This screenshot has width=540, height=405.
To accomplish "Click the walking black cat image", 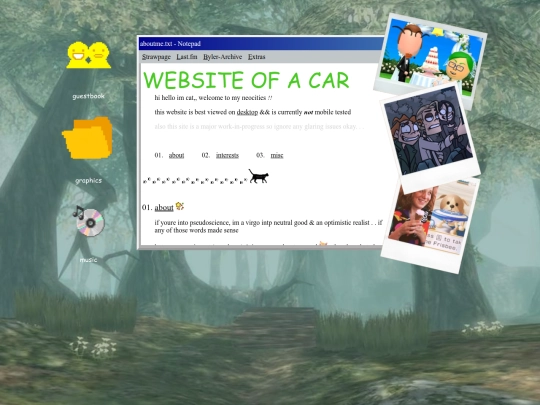I will [258, 176].
